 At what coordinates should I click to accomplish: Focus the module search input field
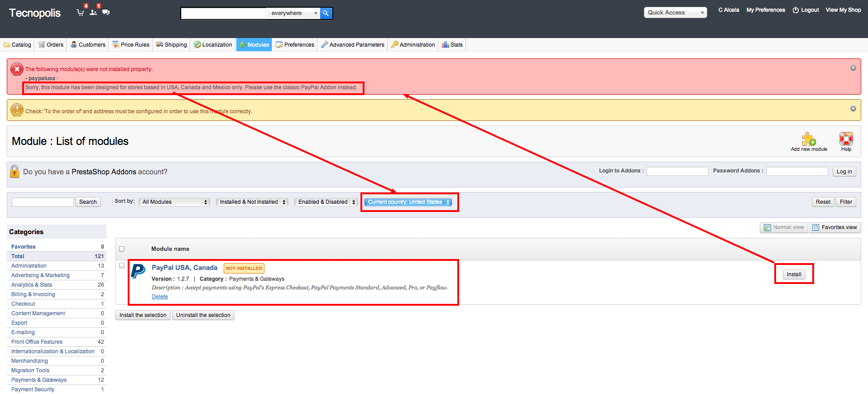click(43, 202)
